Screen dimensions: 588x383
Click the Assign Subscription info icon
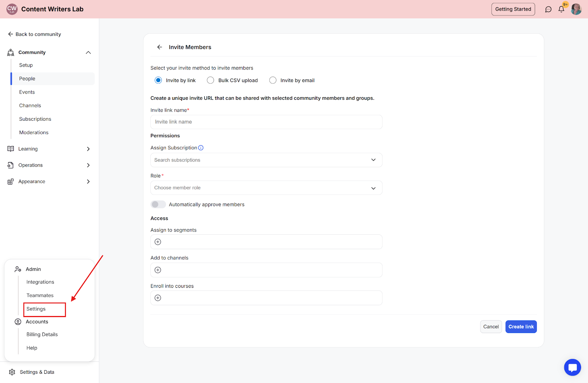tap(201, 148)
